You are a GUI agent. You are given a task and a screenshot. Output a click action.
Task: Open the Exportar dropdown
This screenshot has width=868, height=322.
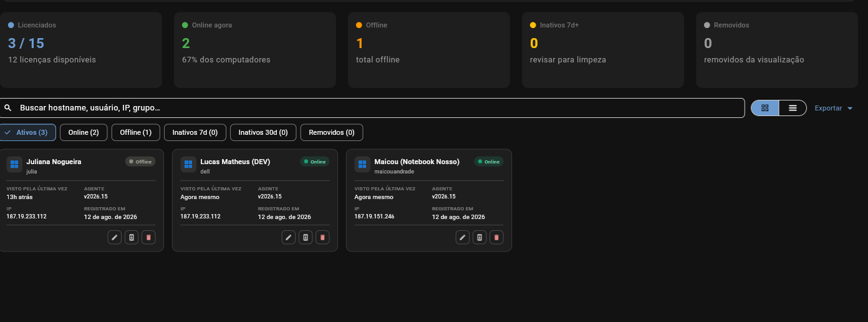pyautogui.click(x=834, y=108)
